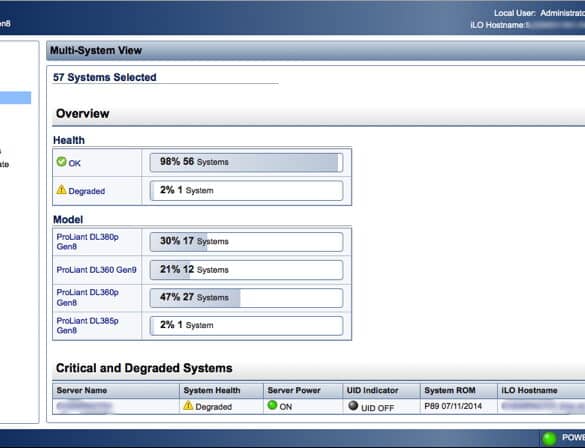Viewport: 585px width, 448px height.
Task: Click the 47% 27 Systems model bar
Action: coord(246,298)
